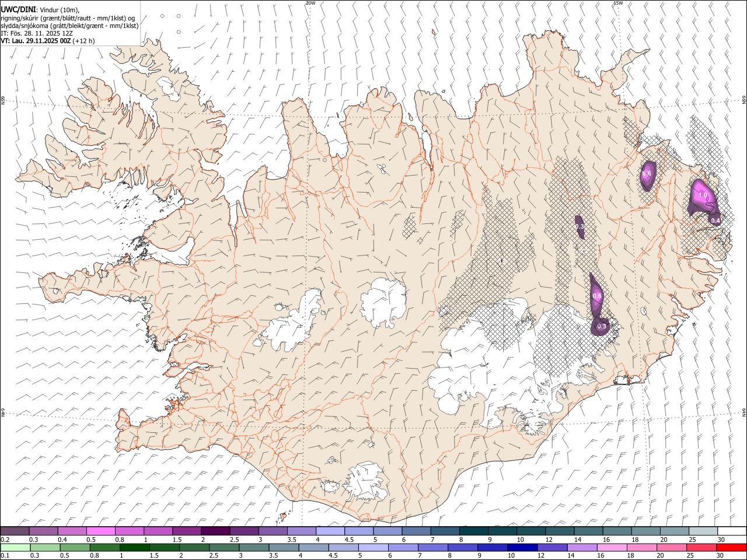Select the brightest red swatch after 30 in the lower scale
The height and width of the screenshot is (560, 747).
click(731, 547)
